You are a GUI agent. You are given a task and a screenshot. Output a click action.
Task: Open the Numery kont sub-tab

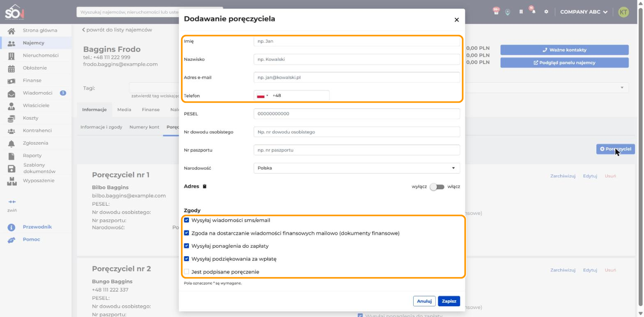click(144, 127)
